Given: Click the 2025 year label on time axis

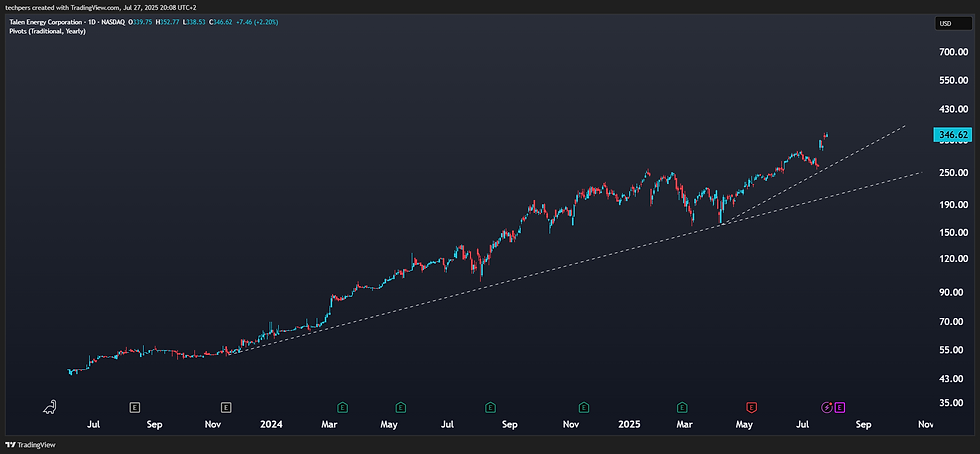Looking at the screenshot, I should pyautogui.click(x=631, y=424).
